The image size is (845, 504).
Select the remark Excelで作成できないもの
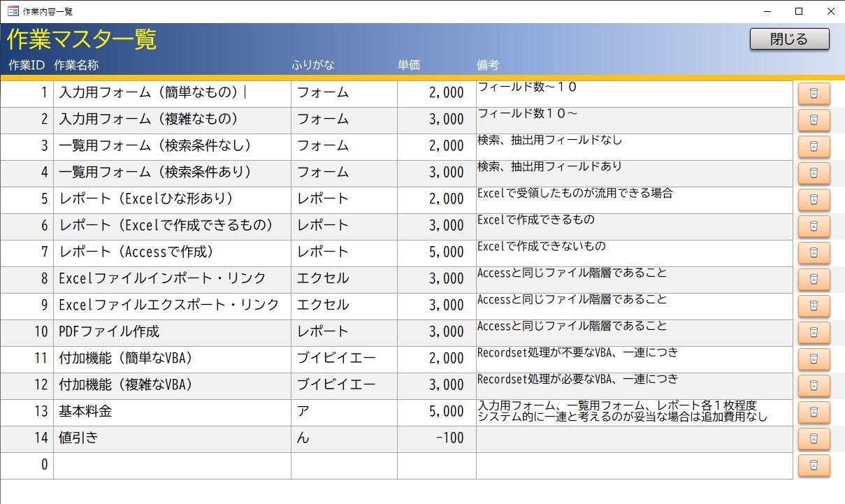[x=634, y=253]
